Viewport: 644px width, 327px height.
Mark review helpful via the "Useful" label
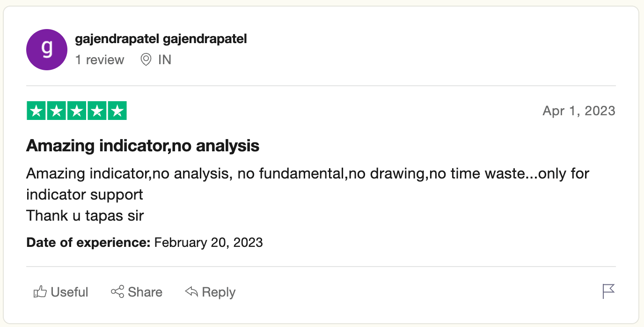point(69,292)
